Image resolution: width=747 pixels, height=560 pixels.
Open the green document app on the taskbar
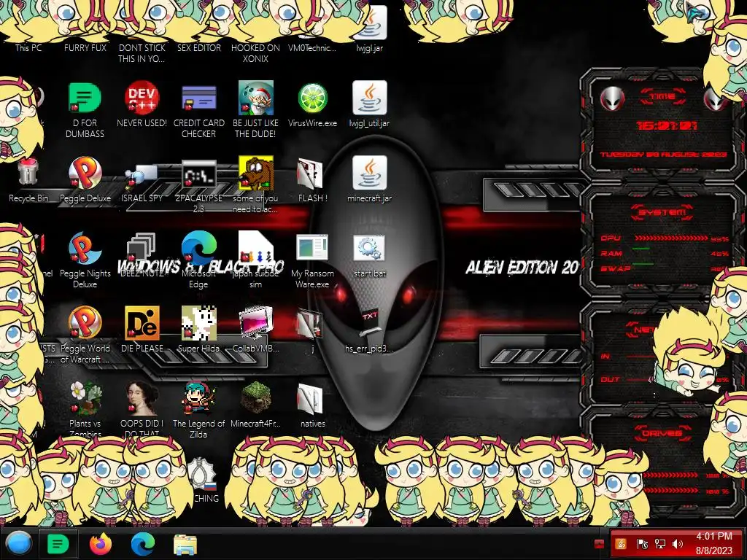point(58,544)
